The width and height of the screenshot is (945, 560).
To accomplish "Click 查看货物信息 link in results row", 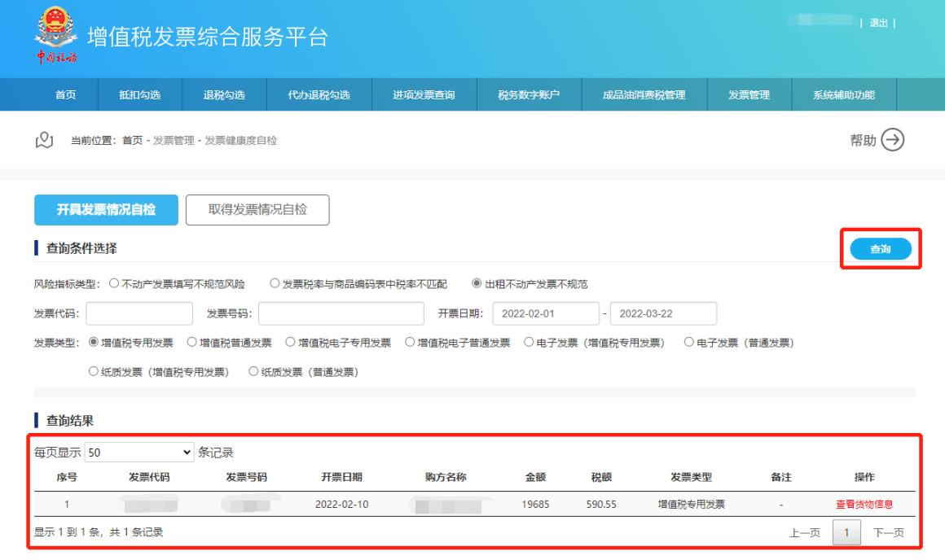I will pyautogui.click(x=864, y=504).
